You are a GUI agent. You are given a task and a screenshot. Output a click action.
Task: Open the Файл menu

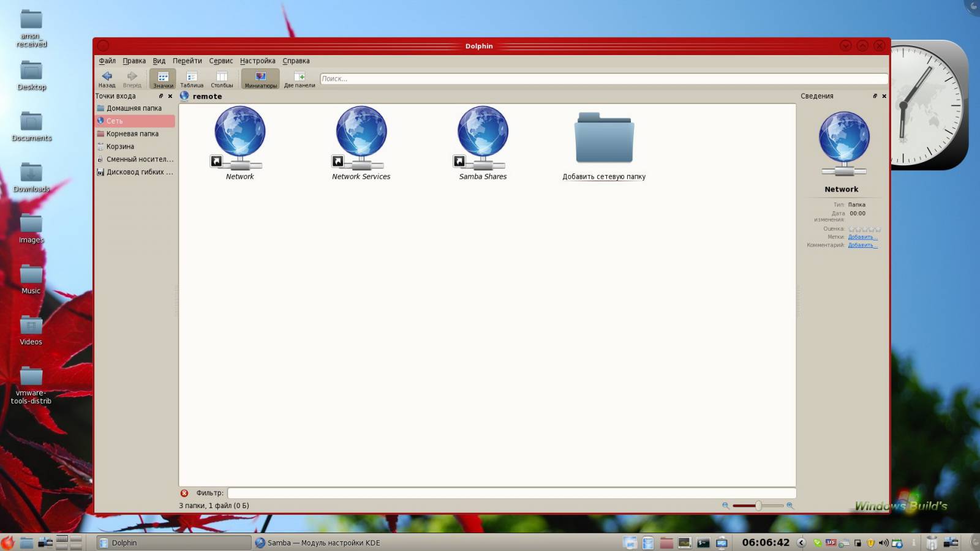[x=107, y=61]
